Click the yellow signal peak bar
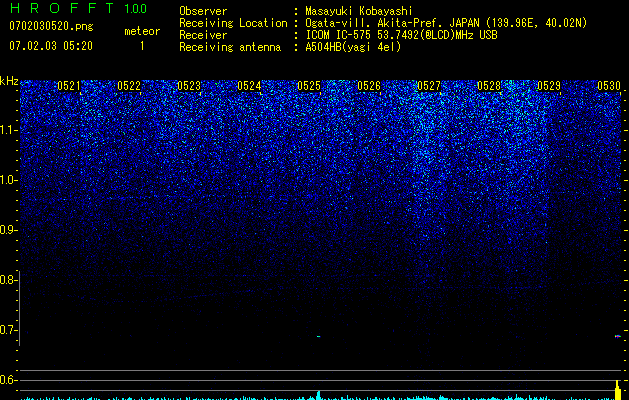Screen dimensions: 629x400 [618, 390]
